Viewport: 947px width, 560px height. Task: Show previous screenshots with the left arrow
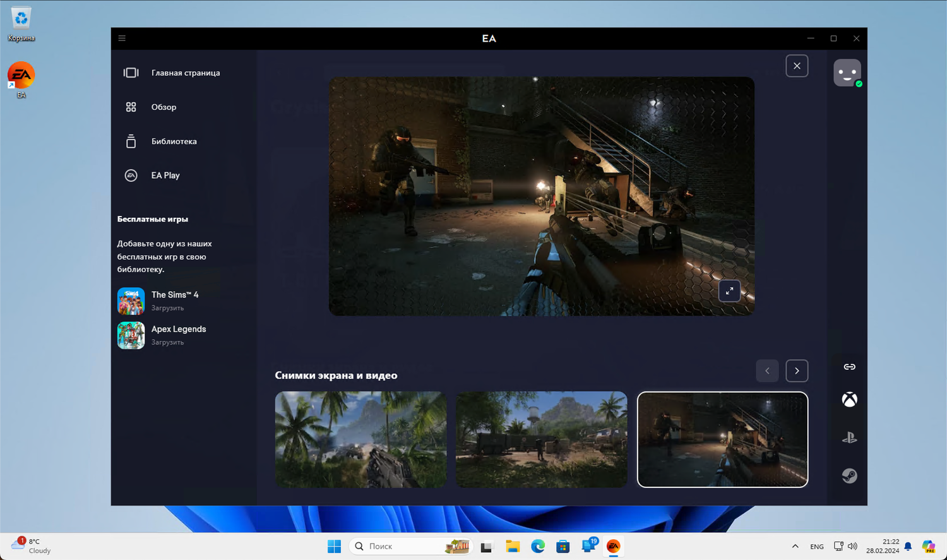point(767,371)
